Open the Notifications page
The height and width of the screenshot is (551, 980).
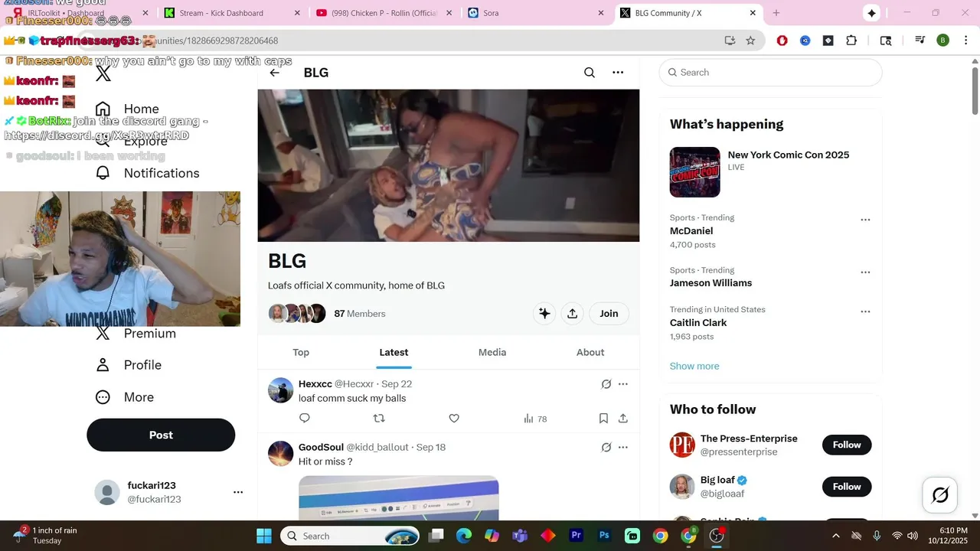click(x=147, y=173)
